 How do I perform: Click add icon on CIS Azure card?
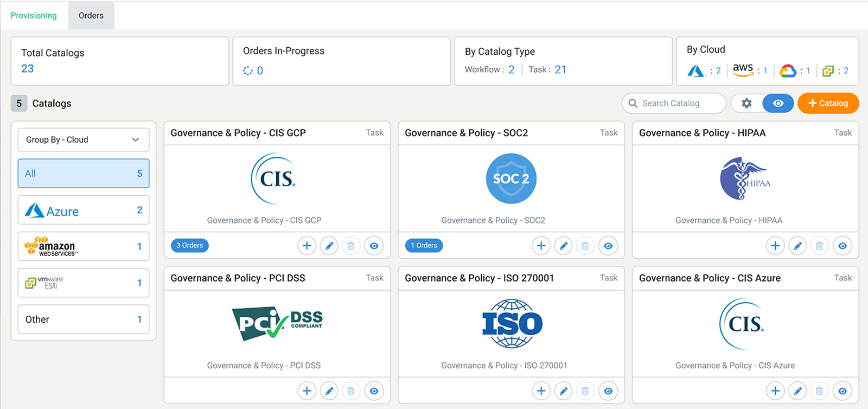775,391
